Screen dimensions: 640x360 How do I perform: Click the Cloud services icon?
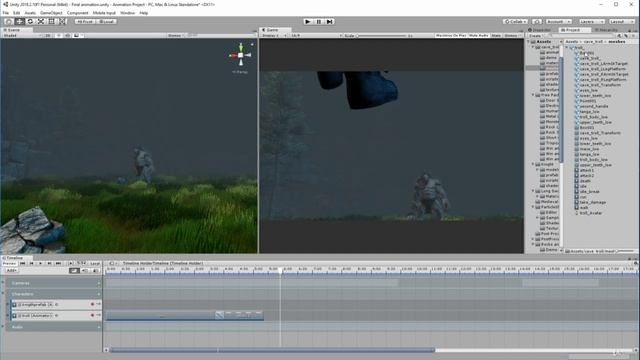[x=537, y=21]
